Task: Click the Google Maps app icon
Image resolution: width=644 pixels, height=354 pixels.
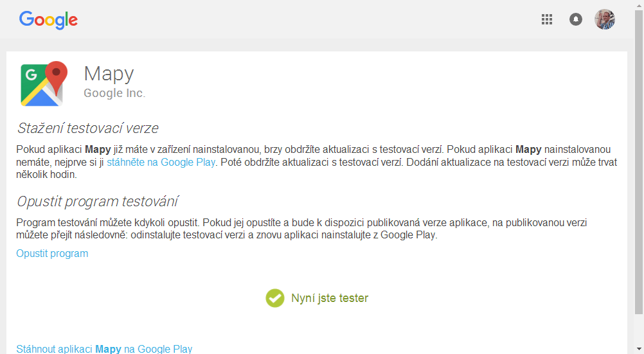Action: (44, 84)
